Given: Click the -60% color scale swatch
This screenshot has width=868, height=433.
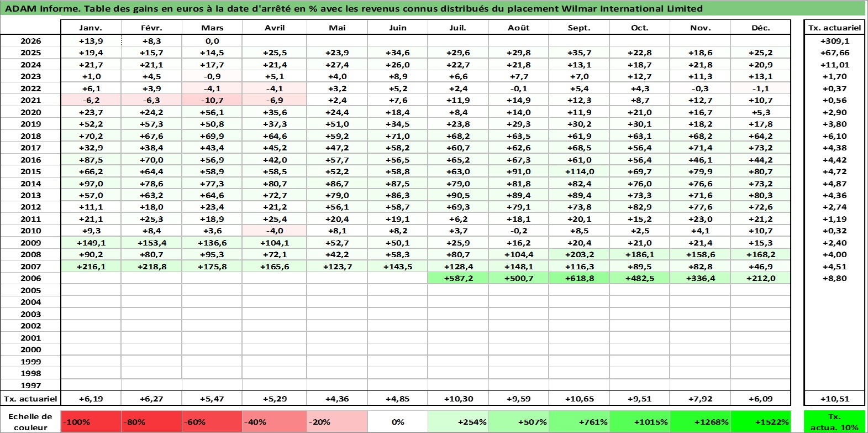Looking at the screenshot, I should [212, 421].
